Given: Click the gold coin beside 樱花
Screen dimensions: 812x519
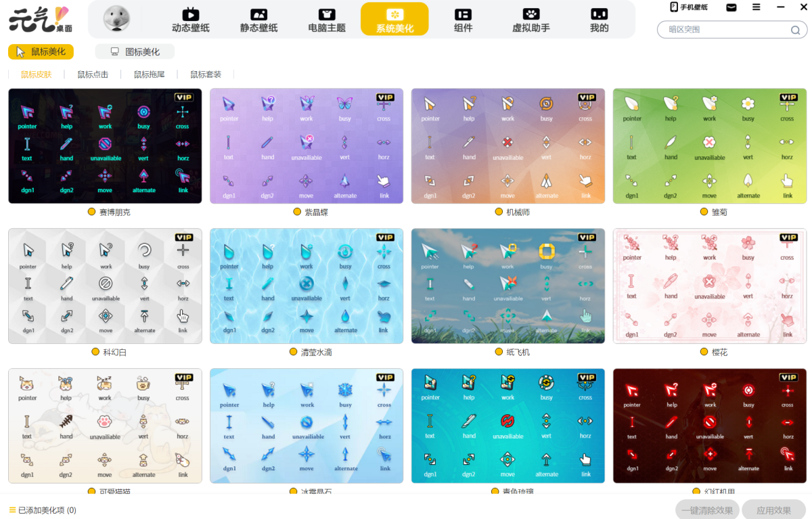Looking at the screenshot, I should pyautogui.click(x=704, y=352).
